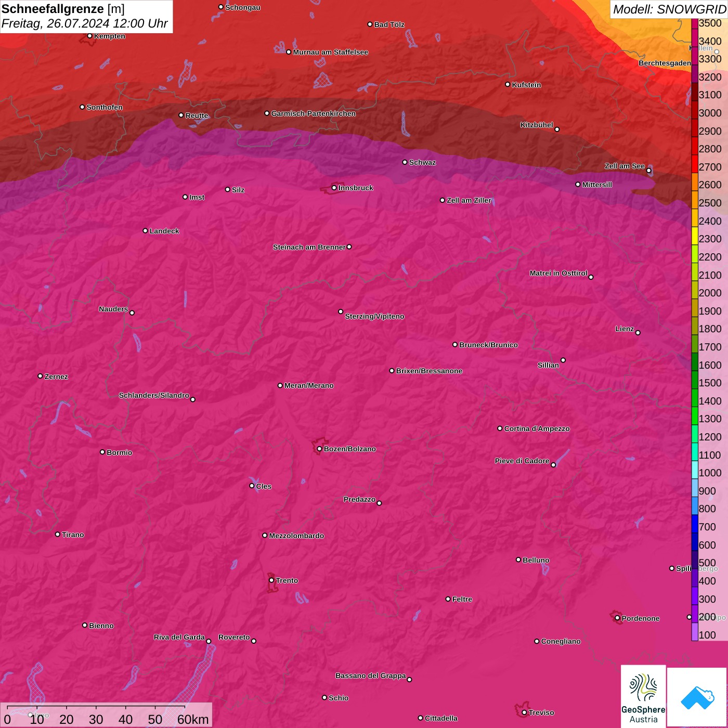
Task: Select the Kitzbühel city marker
Action: (557, 129)
